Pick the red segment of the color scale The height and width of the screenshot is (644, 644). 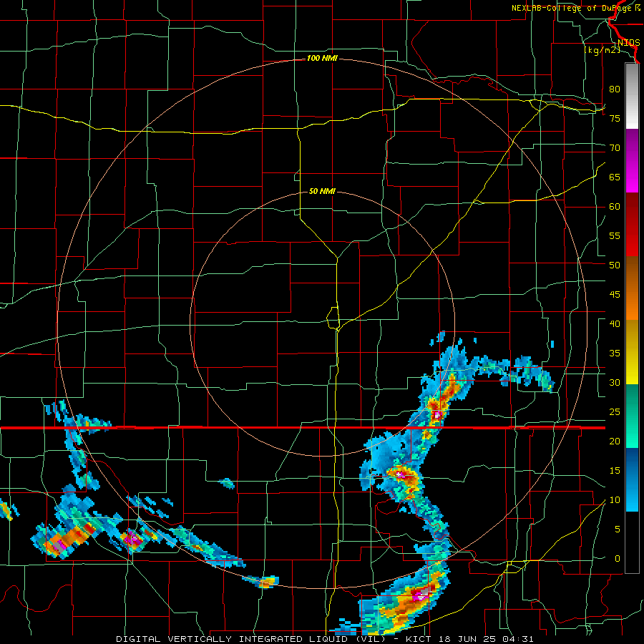click(632, 224)
